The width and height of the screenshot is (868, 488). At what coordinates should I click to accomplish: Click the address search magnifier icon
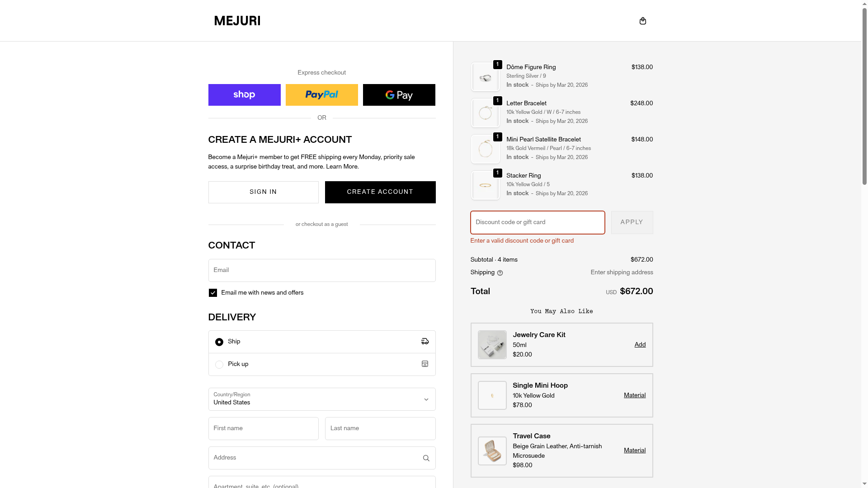(426, 458)
